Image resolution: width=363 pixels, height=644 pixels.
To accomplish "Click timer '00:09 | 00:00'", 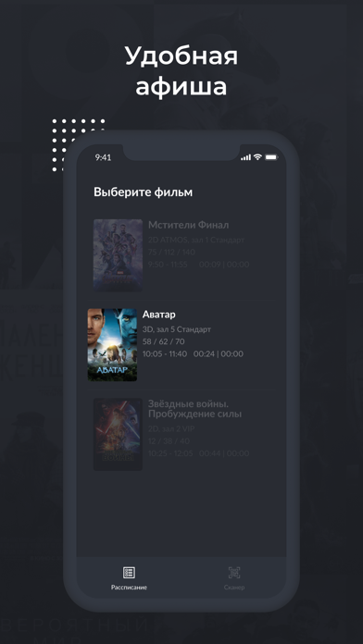I will [x=224, y=265].
